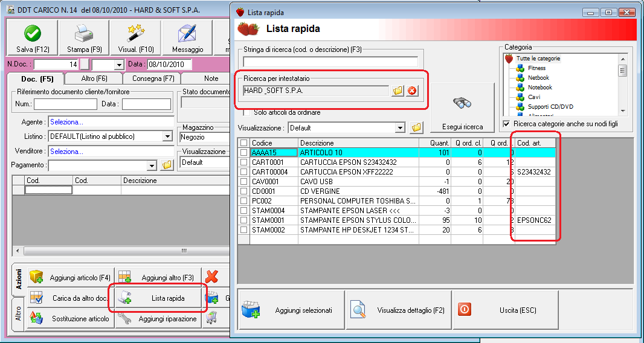644x343 pixels.
Task: Click Carica da altro doc. button
Action: (71, 298)
